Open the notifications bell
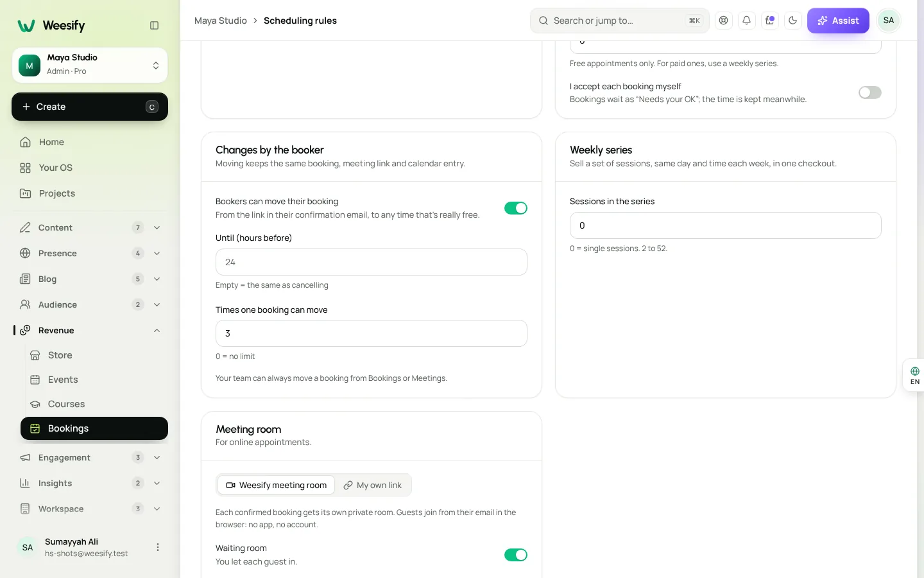924x578 pixels. (x=747, y=21)
